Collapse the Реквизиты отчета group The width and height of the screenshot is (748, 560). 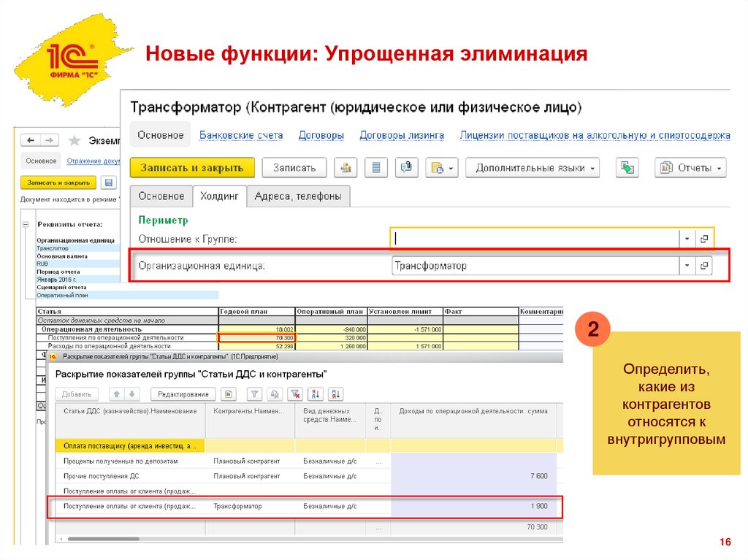click(26, 224)
